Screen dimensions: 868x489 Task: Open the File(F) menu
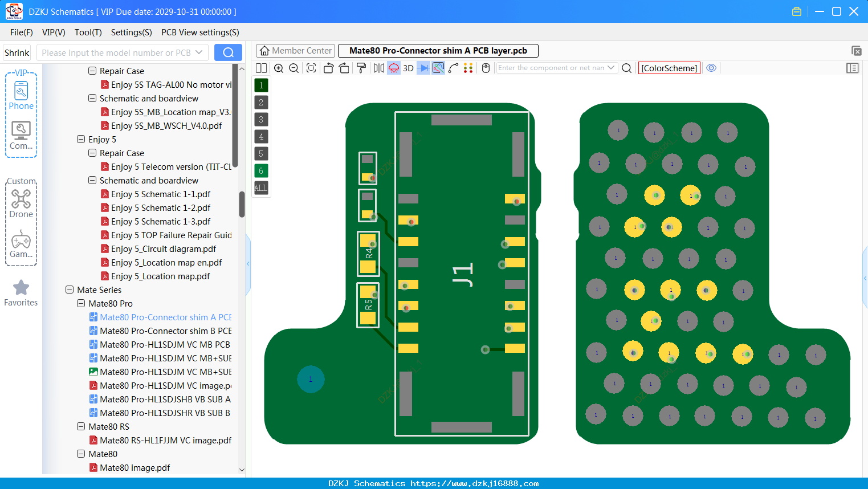[22, 32]
